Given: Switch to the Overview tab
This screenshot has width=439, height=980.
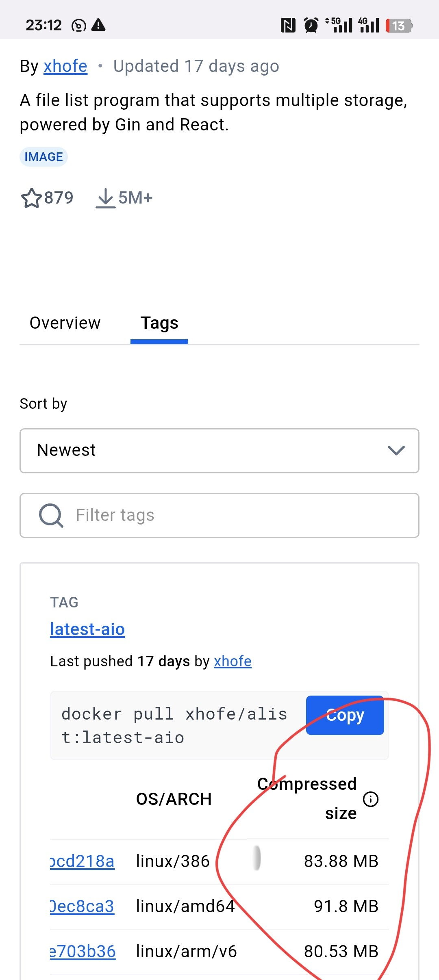Looking at the screenshot, I should tap(65, 323).
